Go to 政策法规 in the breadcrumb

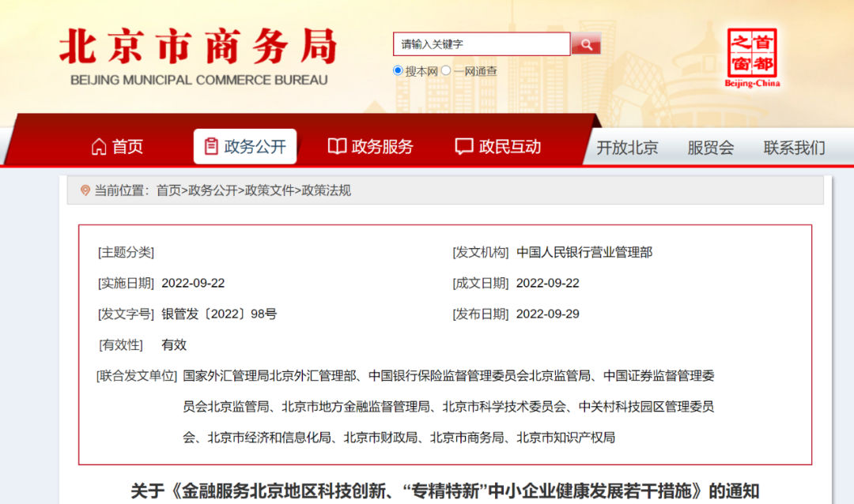click(327, 190)
